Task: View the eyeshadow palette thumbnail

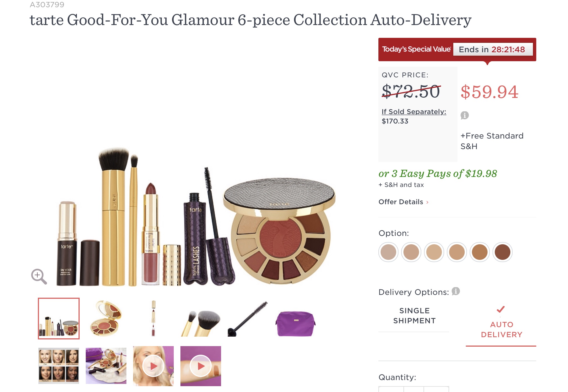Action: (106, 319)
